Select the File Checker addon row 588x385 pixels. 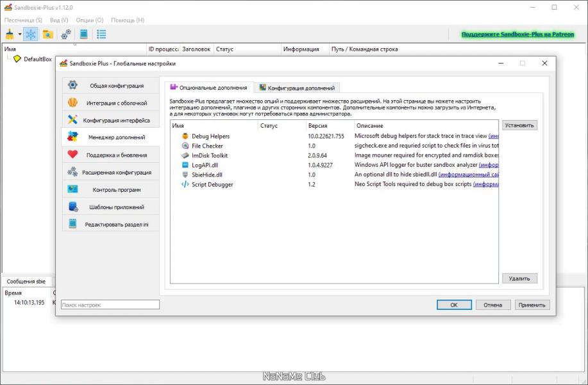(333, 146)
